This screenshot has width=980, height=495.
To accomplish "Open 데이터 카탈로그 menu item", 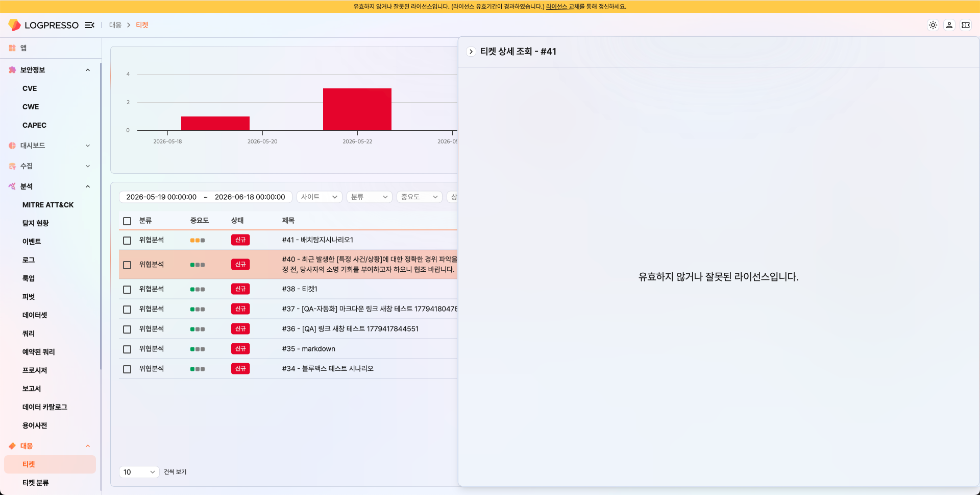I will (x=45, y=407).
